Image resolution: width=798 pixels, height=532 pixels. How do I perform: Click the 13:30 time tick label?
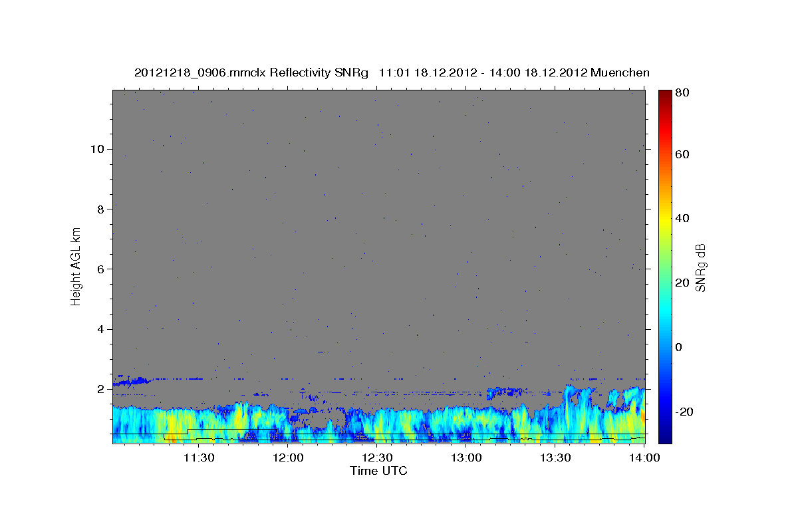[556, 458]
